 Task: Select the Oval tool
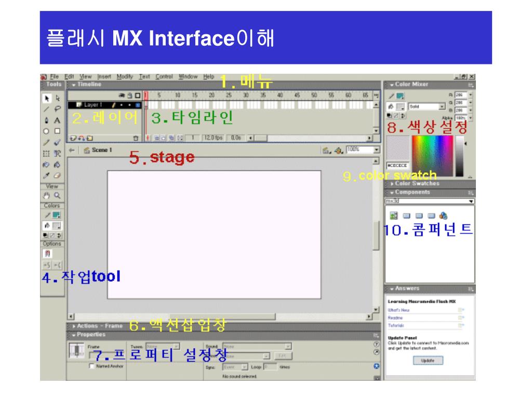coord(46,131)
